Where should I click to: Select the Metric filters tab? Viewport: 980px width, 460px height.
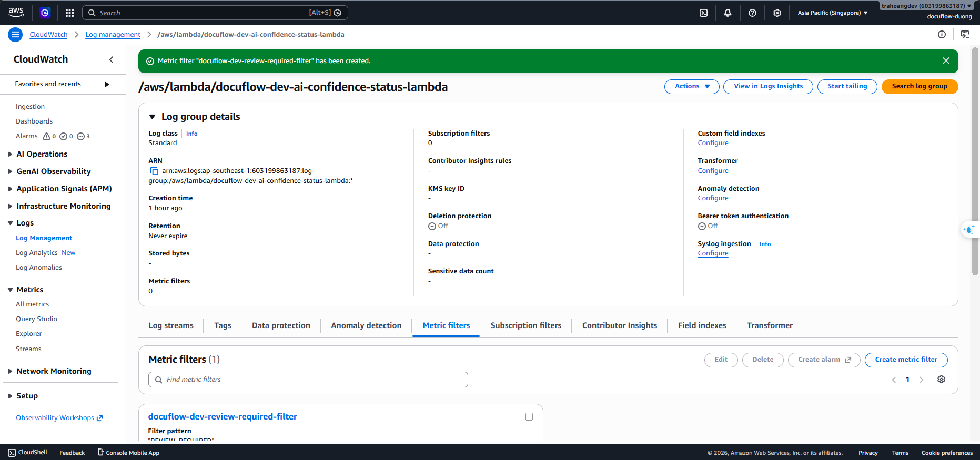point(446,325)
